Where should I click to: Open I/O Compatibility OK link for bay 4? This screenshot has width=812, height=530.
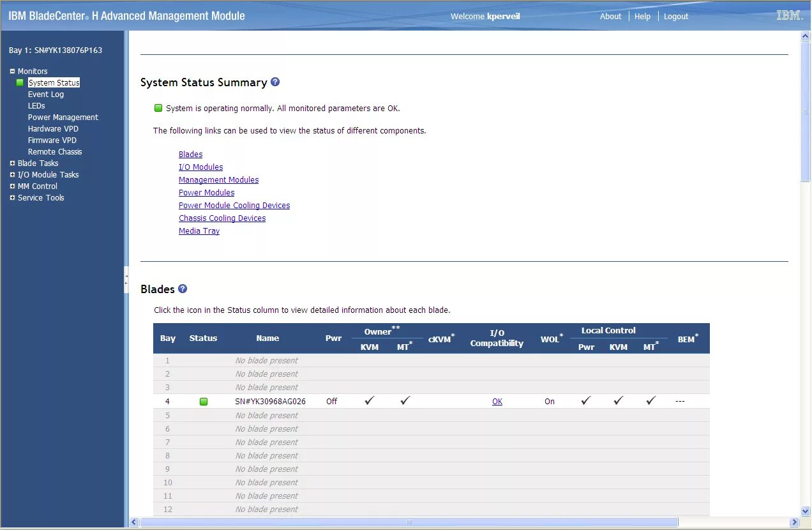point(497,402)
